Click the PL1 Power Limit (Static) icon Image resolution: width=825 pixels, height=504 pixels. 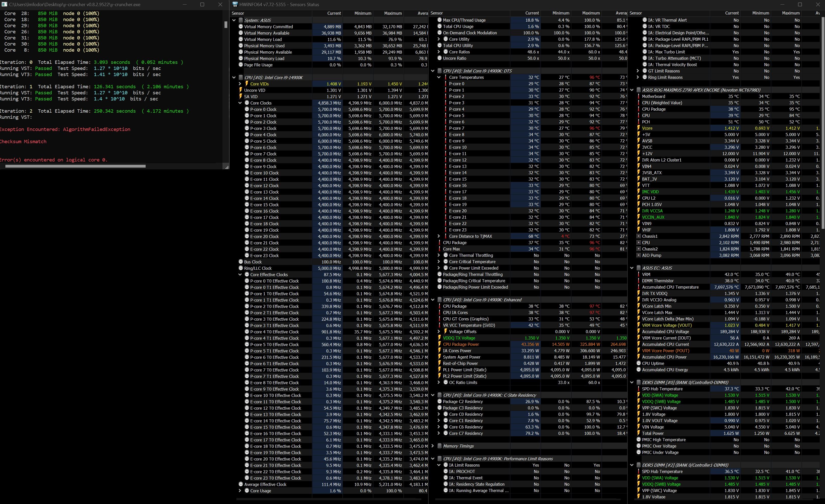tap(439, 370)
